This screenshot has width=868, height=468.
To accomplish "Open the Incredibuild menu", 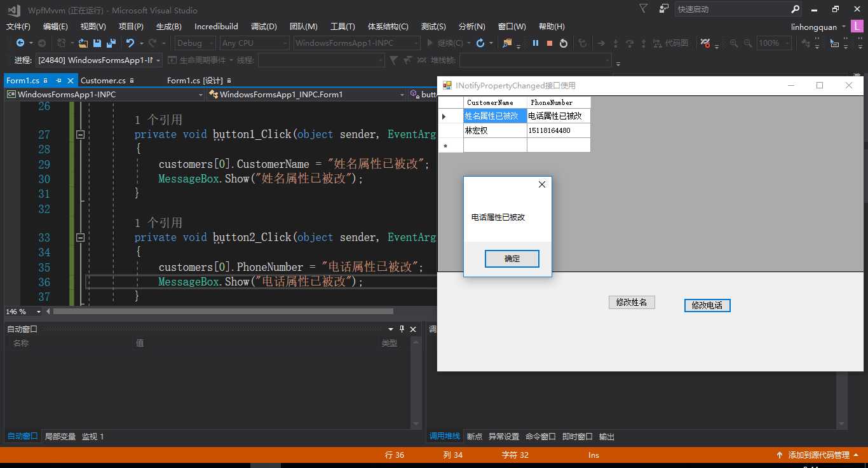I will pyautogui.click(x=216, y=27).
